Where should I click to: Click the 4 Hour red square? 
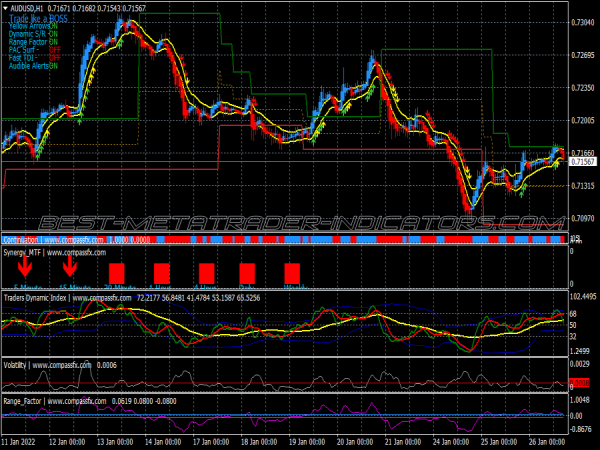[207, 272]
